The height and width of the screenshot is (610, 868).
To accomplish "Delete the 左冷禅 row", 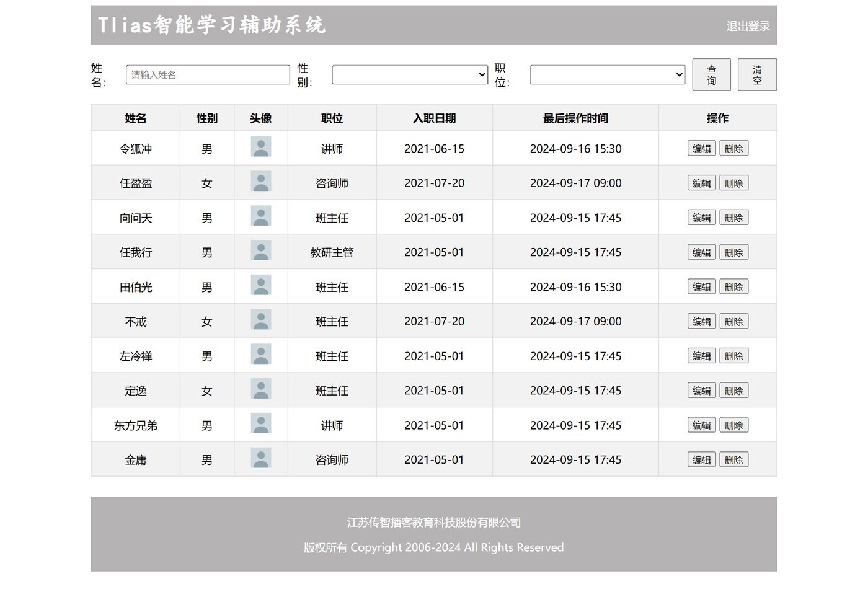I will click(734, 356).
